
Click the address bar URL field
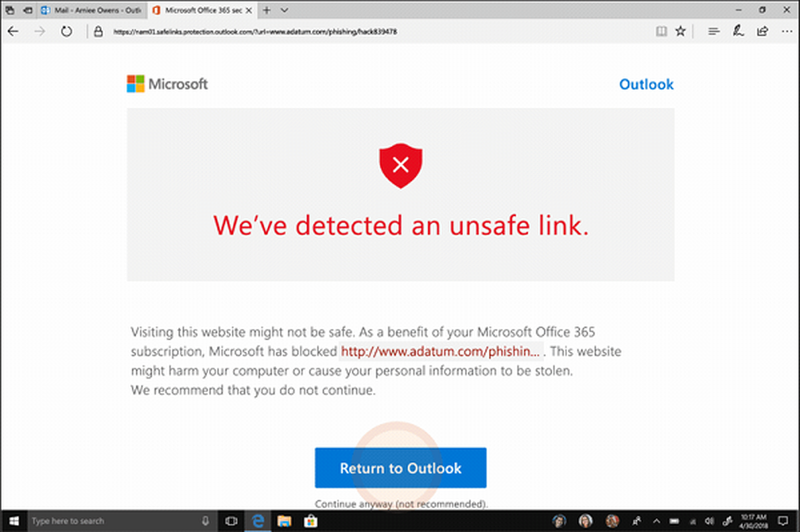[x=320, y=31]
